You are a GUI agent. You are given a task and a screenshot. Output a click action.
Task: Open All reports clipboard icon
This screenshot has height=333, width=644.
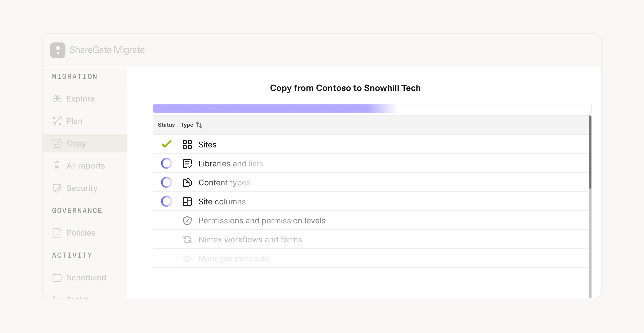(57, 166)
